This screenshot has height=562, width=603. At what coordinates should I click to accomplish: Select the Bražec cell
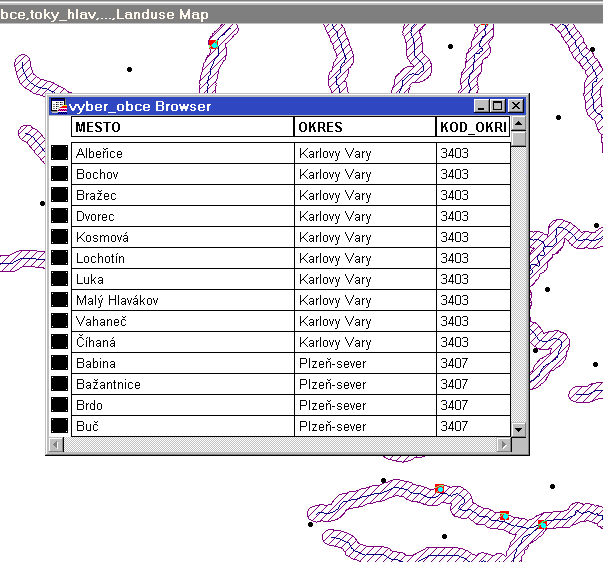pos(183,195)
